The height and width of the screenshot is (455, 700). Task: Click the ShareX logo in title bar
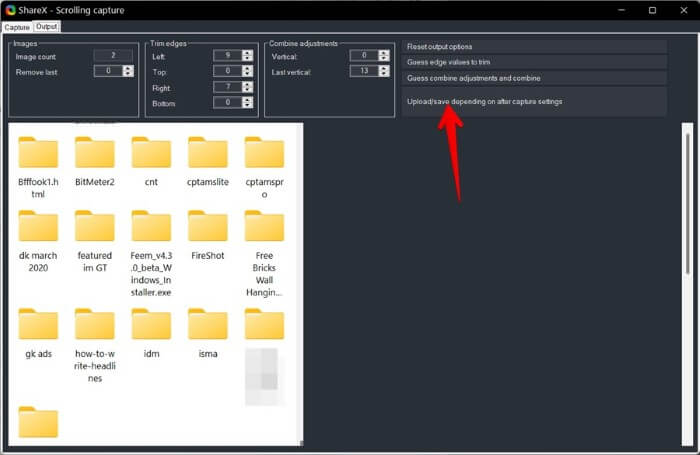[11, 10]
